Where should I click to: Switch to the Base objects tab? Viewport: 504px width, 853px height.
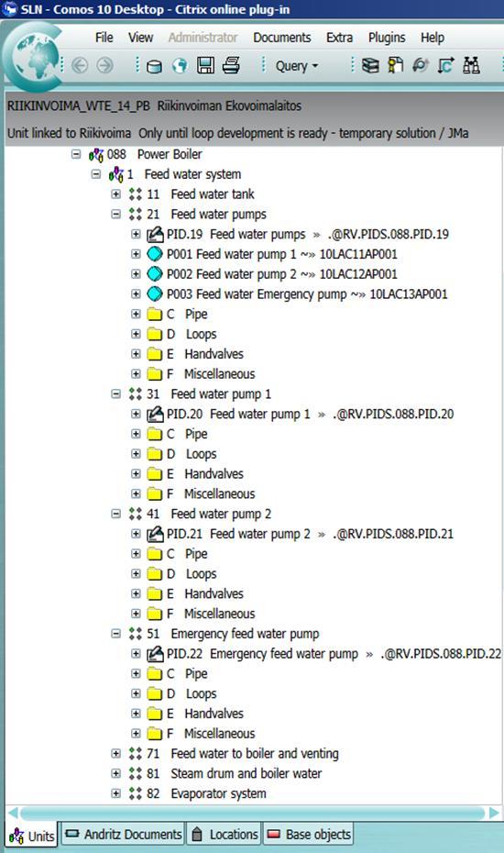[308, 834]
